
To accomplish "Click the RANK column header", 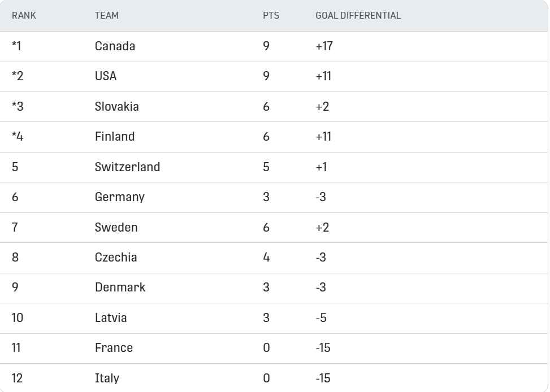I will [x=24, y=16].
